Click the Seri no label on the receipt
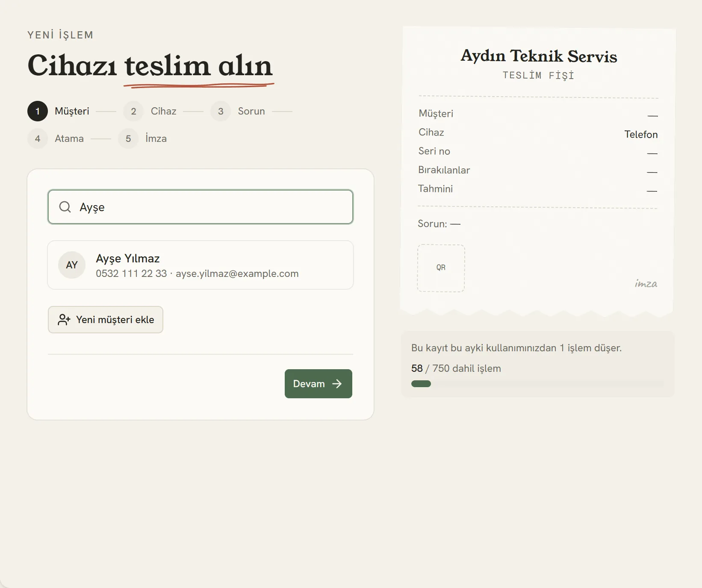The width and height of the screenshot is (702, 588). [x=434, y=151]
